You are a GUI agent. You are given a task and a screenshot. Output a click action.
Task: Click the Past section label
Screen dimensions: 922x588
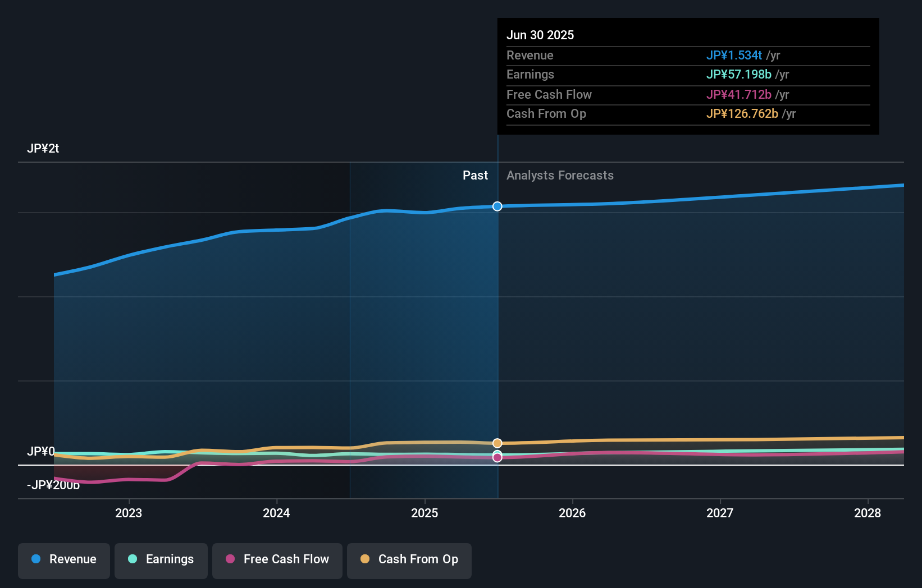pyautogui.click(x=476, y=176)
